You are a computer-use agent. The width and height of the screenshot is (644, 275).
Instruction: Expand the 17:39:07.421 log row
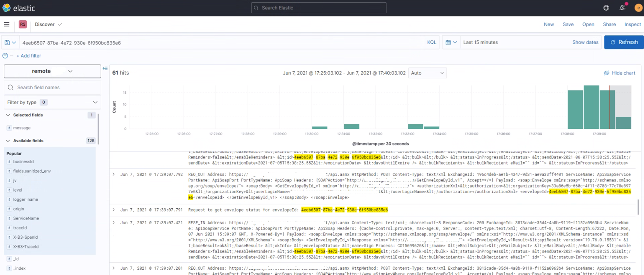114,223
